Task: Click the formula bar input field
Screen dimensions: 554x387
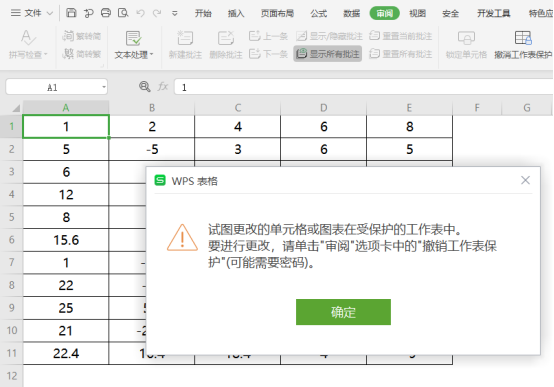Action: pyautogui.click(x=364, y=87)
